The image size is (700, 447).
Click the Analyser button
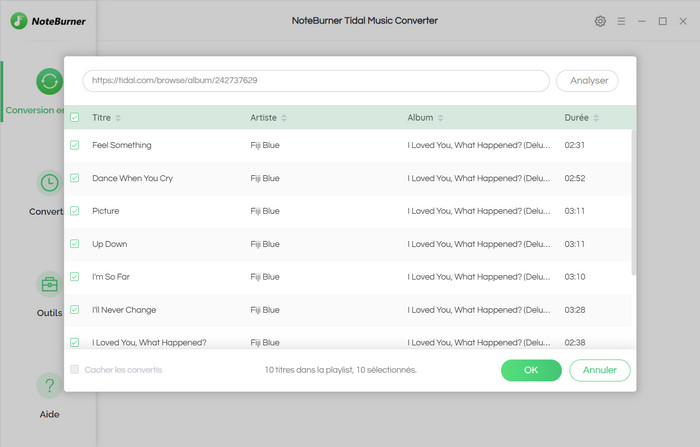(587, 81)
